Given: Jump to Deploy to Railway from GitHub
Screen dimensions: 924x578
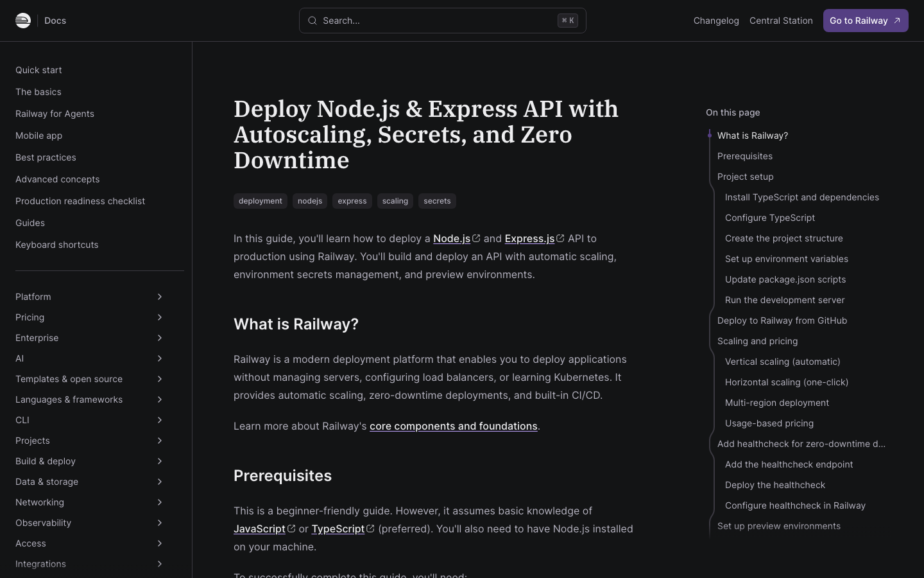Looking at the screenshot, I should pyautogui.click(x=782, y=320).
